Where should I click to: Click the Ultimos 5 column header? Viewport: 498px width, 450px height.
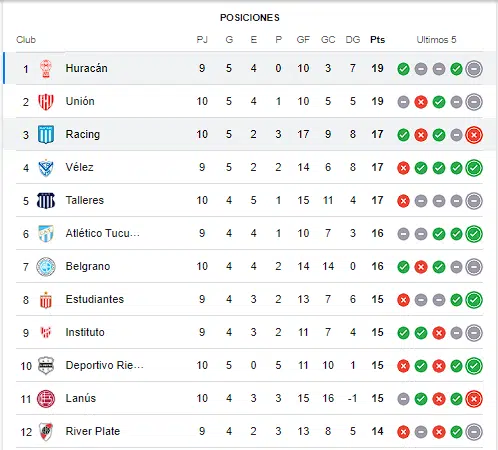tap(436, 40)
